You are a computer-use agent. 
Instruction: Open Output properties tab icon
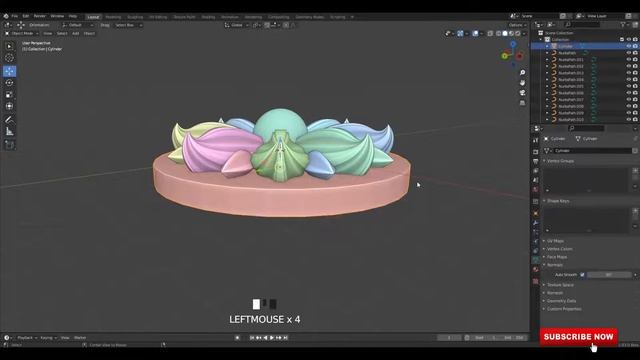(536, 162)
